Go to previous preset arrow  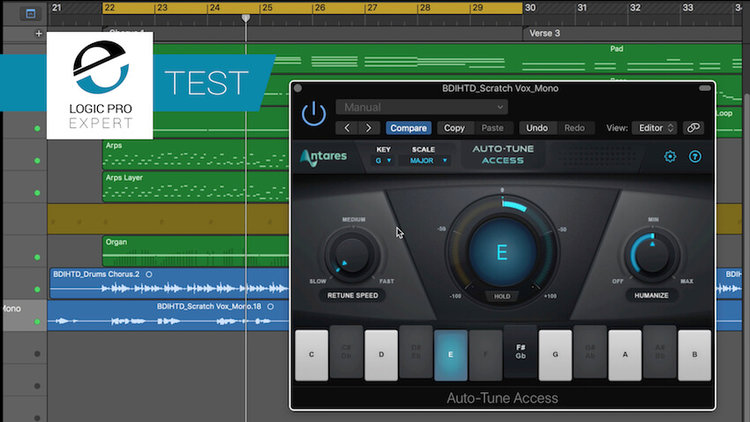(x=347, y=128)
